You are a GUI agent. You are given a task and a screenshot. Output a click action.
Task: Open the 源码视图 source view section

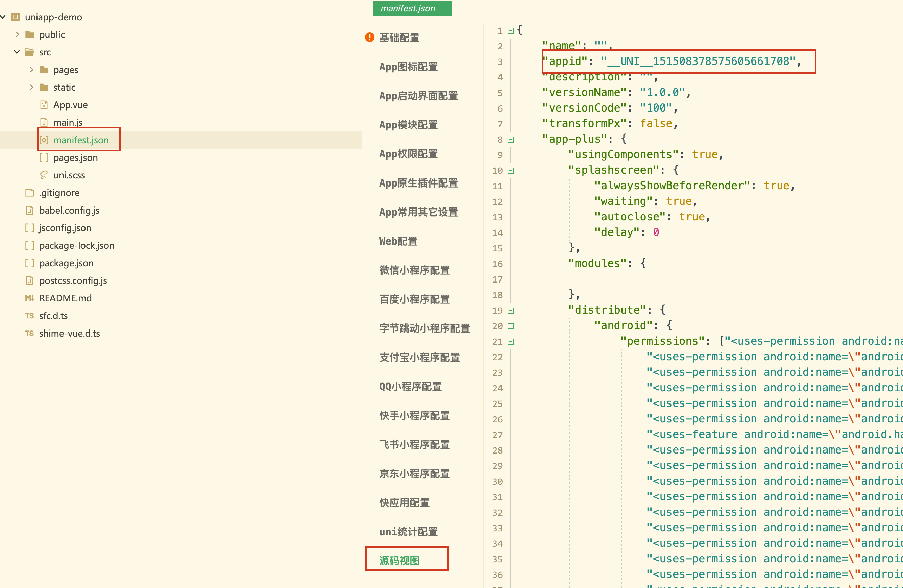click(x=399, y=560)
